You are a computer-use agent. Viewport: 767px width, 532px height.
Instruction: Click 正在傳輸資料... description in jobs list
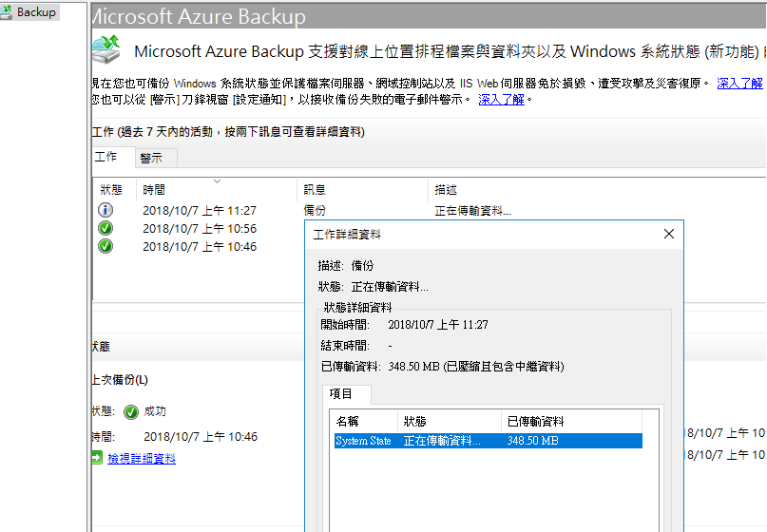click(x=472, y=211)
